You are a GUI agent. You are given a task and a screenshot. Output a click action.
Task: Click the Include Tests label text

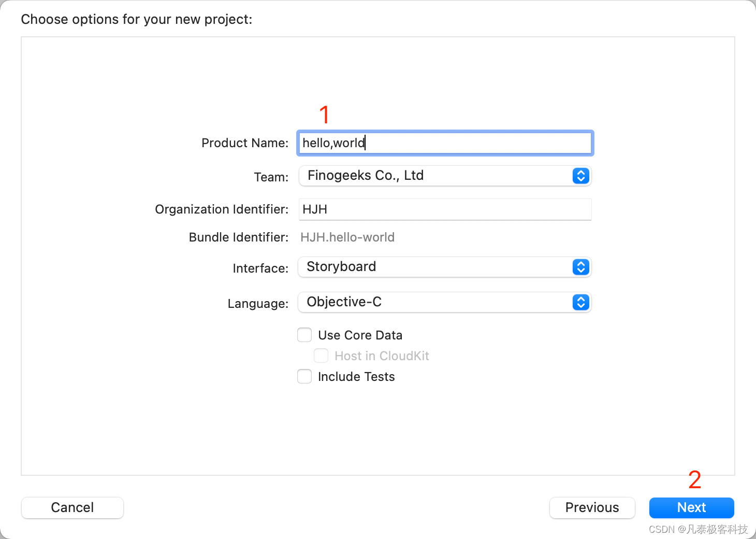[356, 377]
